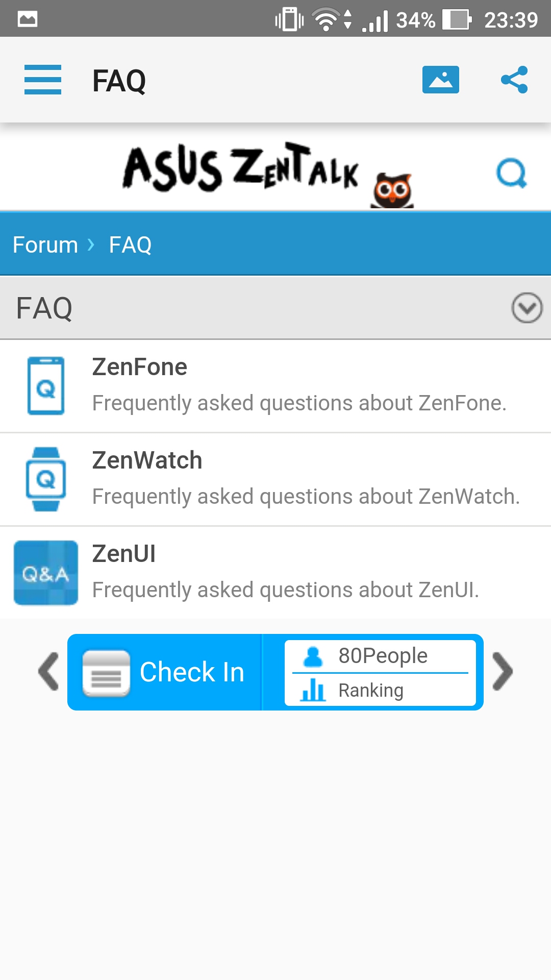Image resolution: width=551 pixels, height=980 pixels.
Task: Open the ZenWatch FAQ section
Action: pyautogui.click(x=275, y=479)
